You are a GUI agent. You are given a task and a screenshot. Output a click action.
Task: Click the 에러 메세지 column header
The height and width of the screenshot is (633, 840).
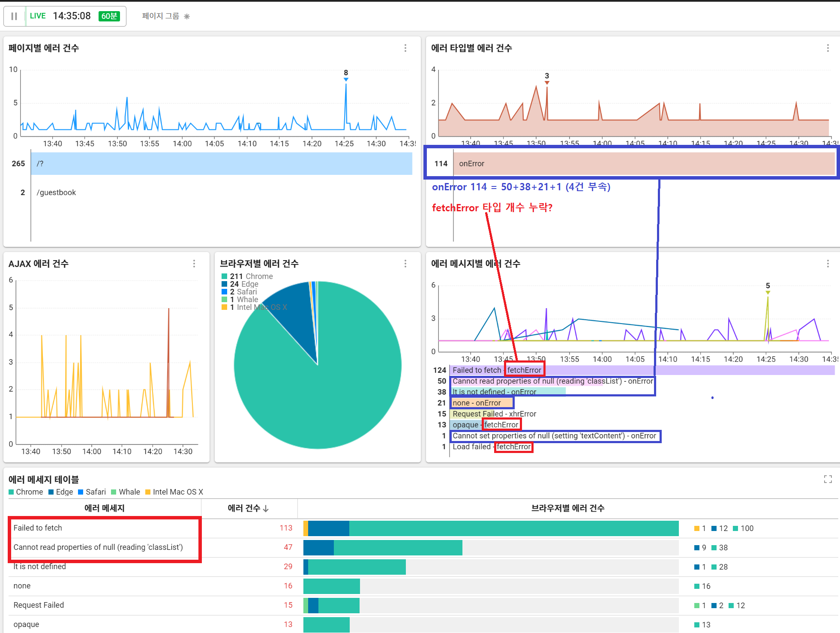(104, 508)
